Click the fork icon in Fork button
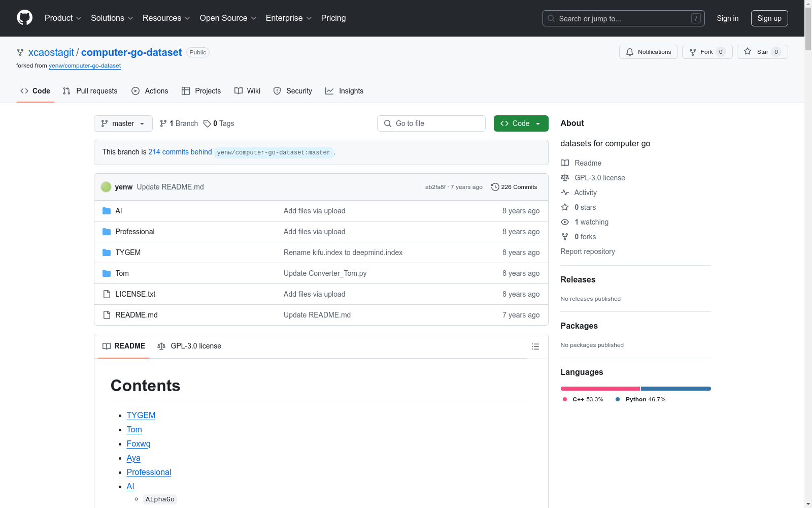Image resolution: width=812 pixels, height=508 pixels. [x=693, y=52]
